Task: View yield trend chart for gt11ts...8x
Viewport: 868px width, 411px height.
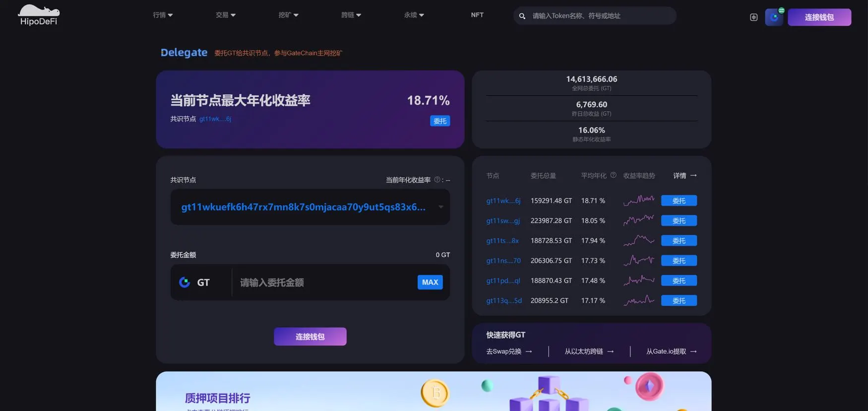Action: [639, 241]
